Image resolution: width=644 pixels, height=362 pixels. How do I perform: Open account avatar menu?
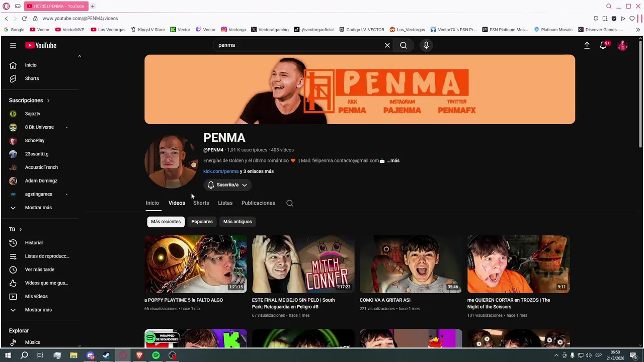tap(623, 45)
